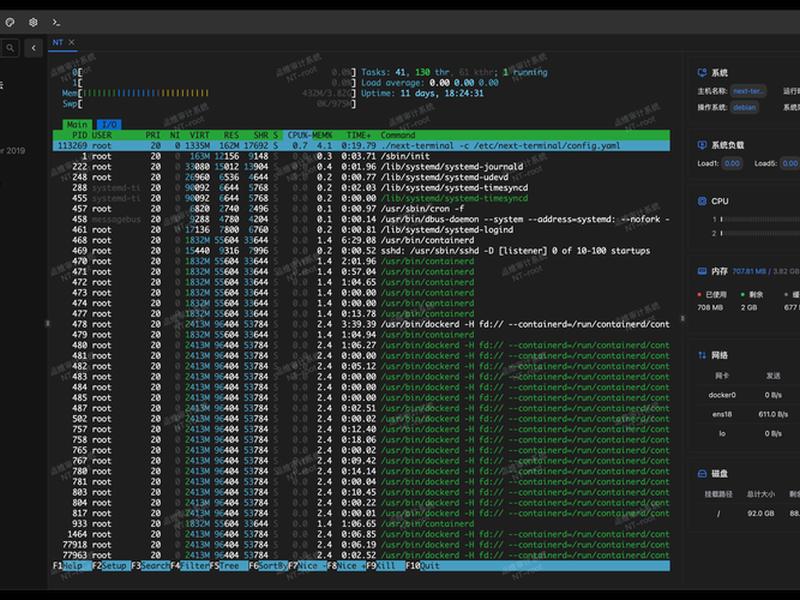Image resolution: width=800 pixels, height=600 pixels.
Task: Click the docker0 network interface row
Action: pos(748,395)
